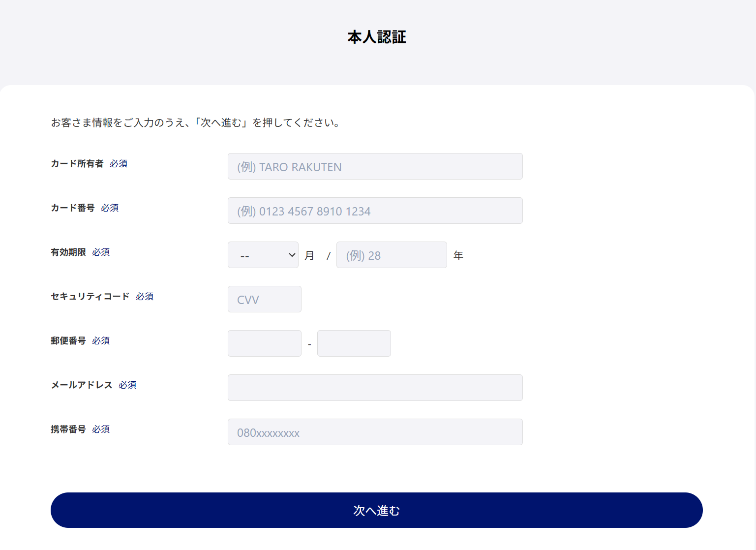Click the 必須 label next to 有効期限
Screen dimensions: 756x550
point(101,252)
